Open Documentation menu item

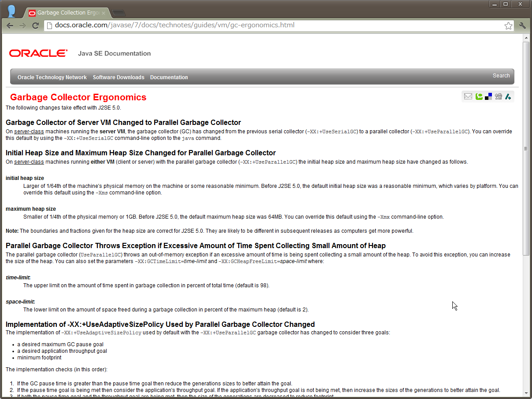click(x=169, y=77)
